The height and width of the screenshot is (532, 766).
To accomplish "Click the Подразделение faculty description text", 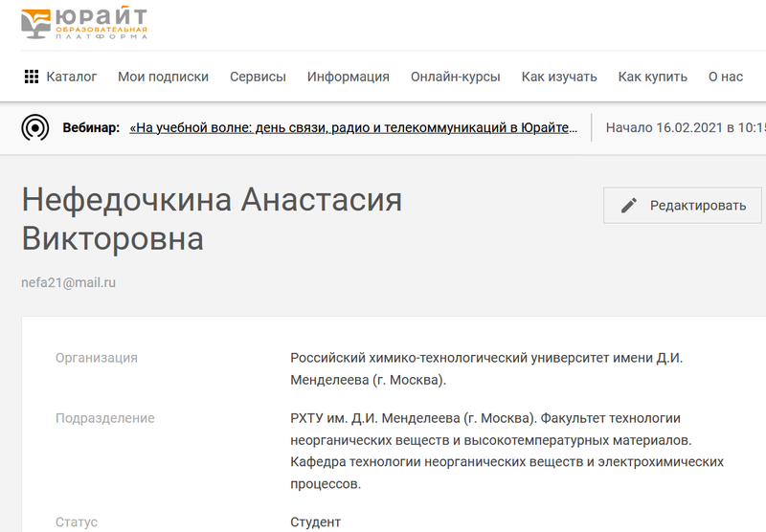I will coord(506,451).
